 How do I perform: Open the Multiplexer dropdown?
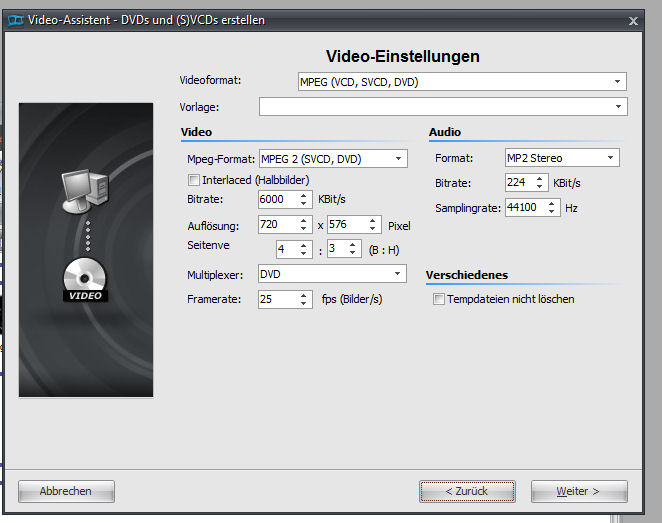click(331, 273)
